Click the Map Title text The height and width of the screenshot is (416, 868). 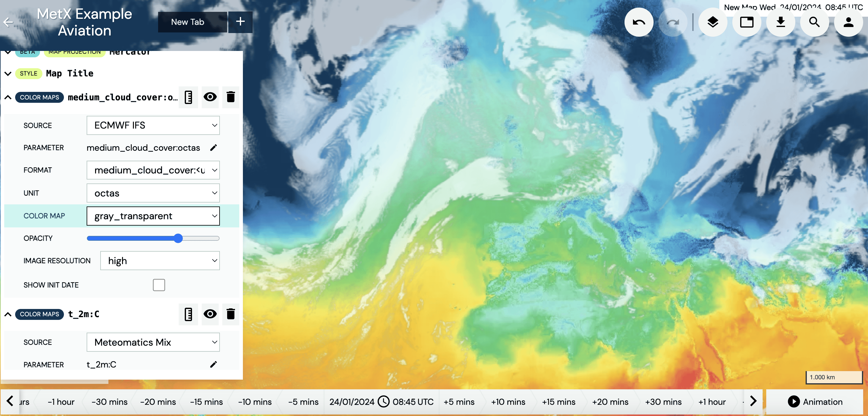tap(70, 74)
